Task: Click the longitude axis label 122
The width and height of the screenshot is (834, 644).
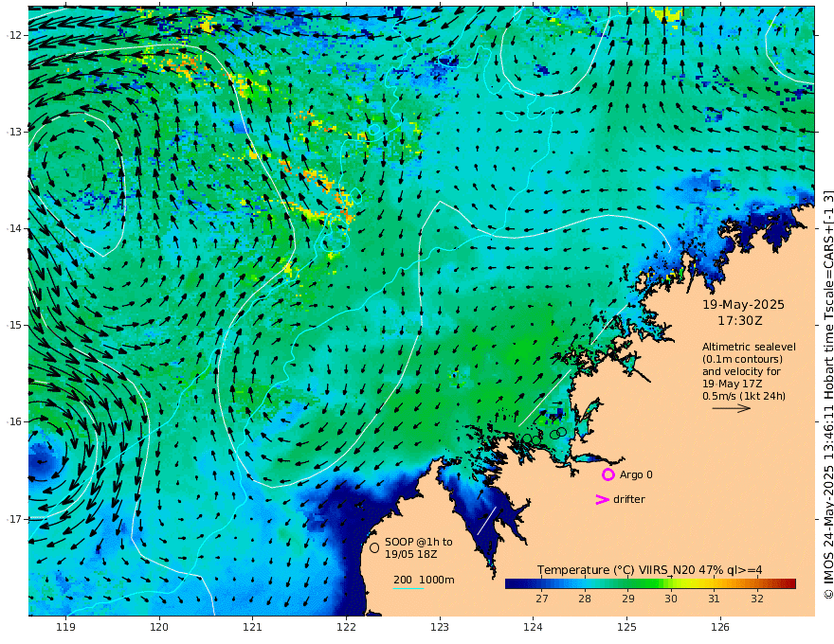Action: coord(346,627)
